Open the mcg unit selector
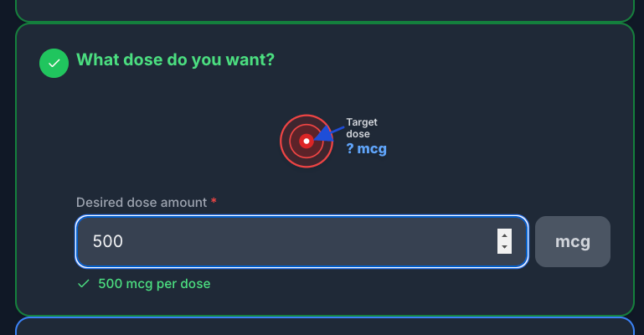 click(573, 241)
